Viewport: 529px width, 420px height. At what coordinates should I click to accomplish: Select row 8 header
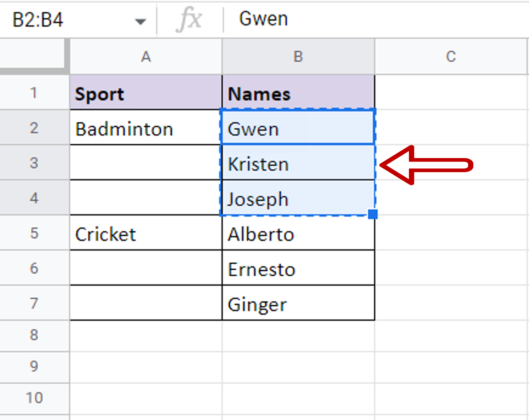[x=34, y=335]
